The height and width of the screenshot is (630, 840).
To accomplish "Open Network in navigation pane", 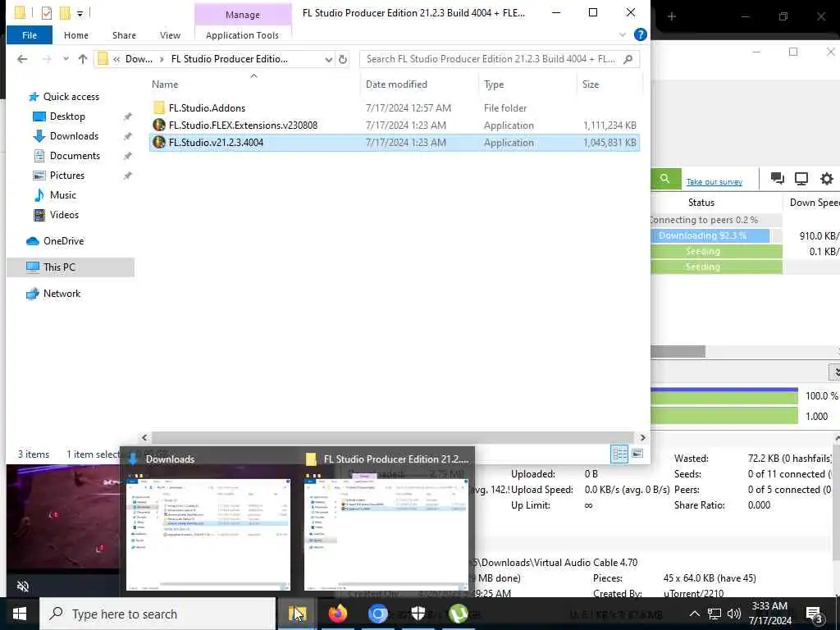I will (x=62, y=294).
